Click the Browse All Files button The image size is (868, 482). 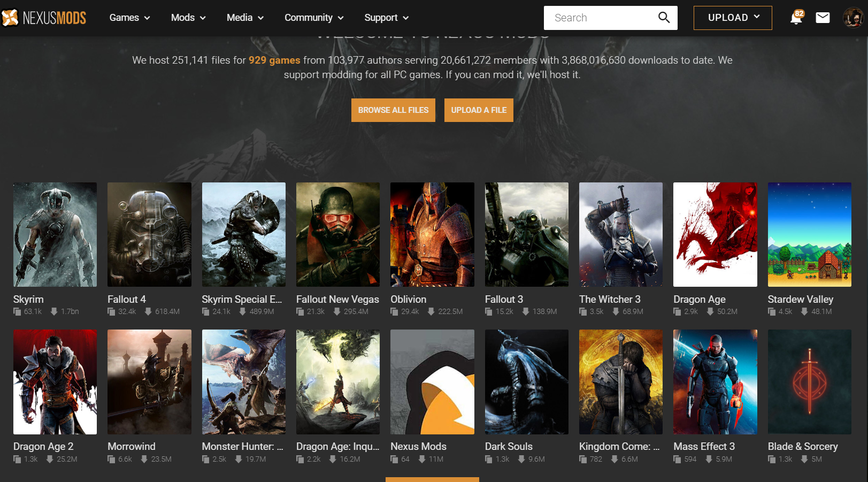click(x=393, y=110)
